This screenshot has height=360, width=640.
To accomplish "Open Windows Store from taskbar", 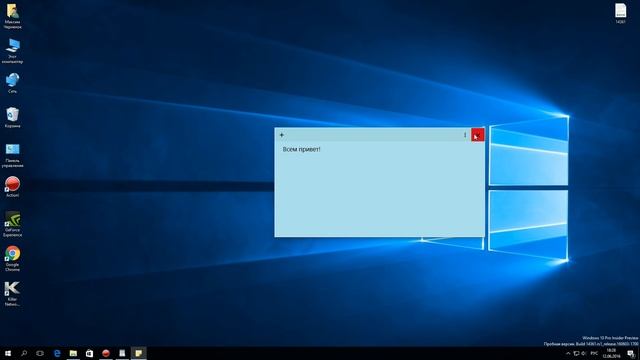I will click(x=89, y=353).
